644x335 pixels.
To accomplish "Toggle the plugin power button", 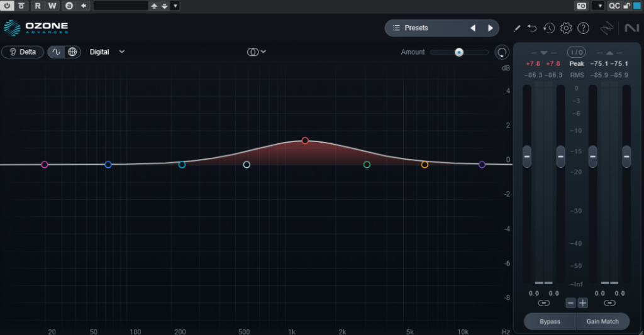I will [x=8, y=6].
